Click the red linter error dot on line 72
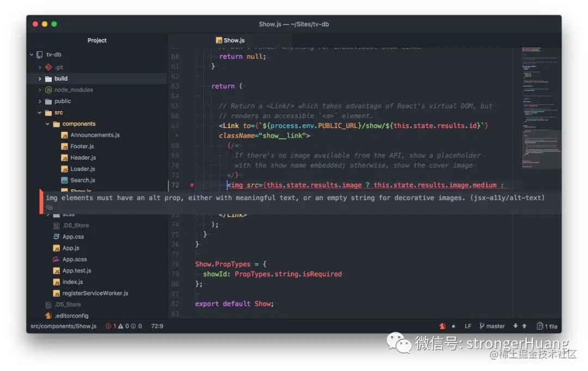 pos(192,185)
